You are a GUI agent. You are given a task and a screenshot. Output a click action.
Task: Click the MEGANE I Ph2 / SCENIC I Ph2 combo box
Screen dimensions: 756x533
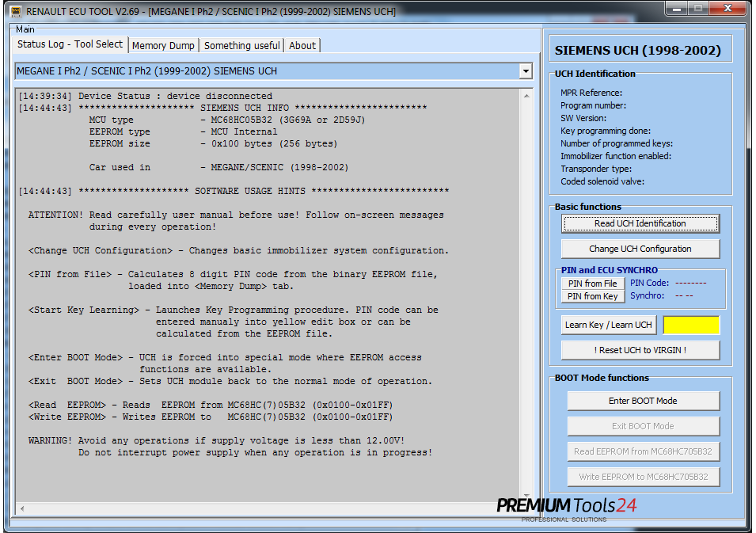pyautogui.click(x=273, y=71)
